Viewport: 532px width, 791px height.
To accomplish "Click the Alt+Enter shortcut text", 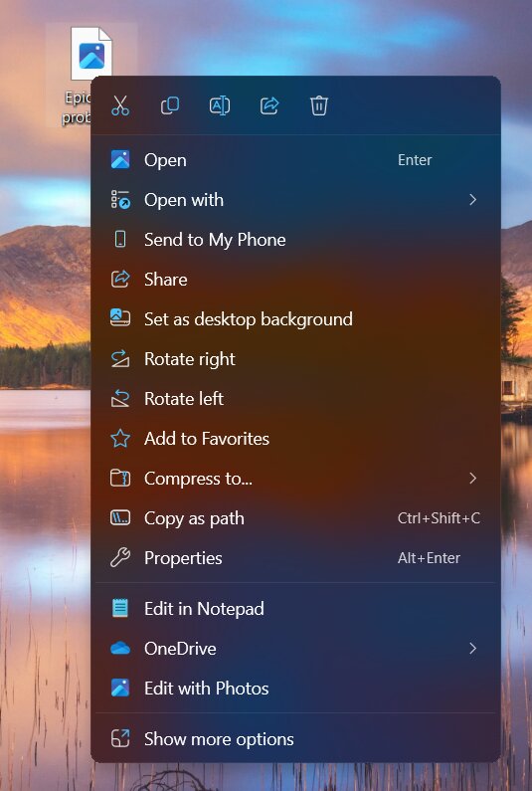I will [429, 558].
